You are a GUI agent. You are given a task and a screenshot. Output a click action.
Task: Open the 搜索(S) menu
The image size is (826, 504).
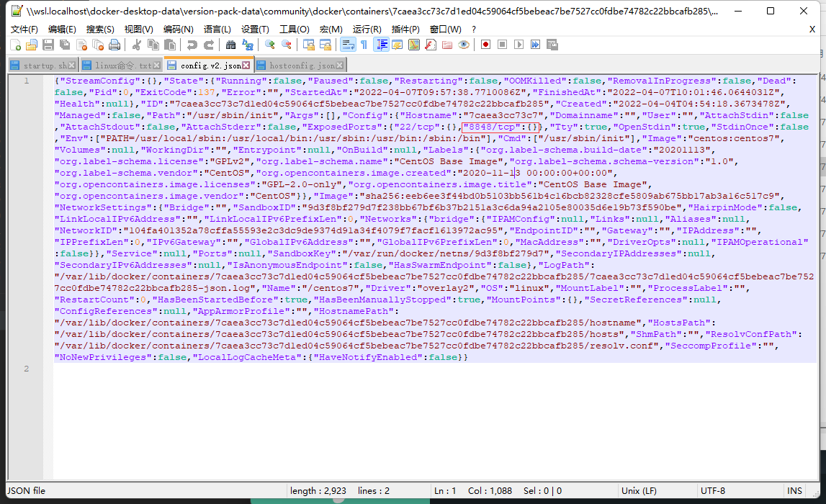click(x=100, y=29)
